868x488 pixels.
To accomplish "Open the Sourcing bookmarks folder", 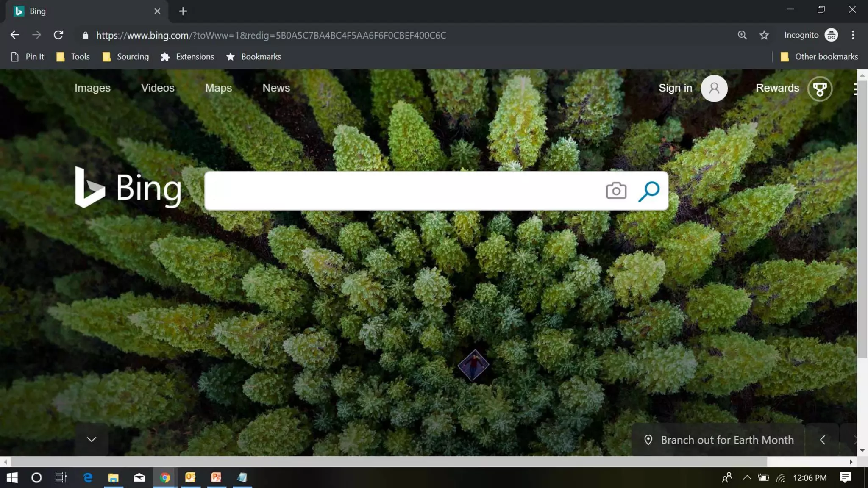I will click(125, 57).
